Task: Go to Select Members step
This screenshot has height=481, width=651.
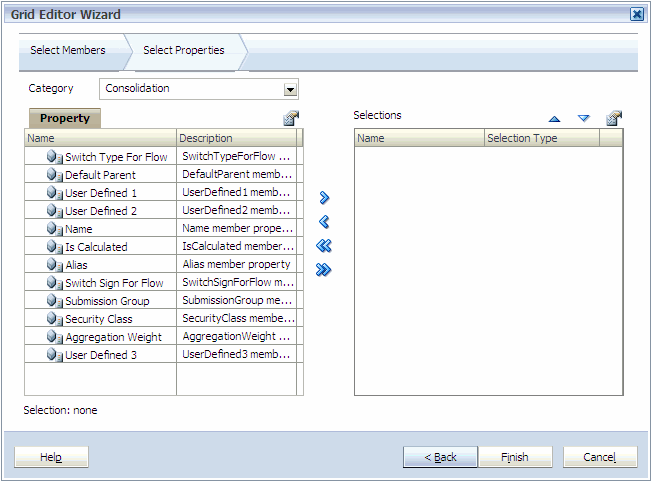Action: point(68,50)
